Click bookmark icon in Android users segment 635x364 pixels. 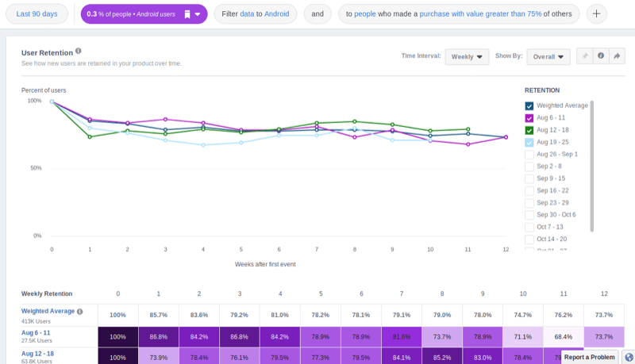click(x=187, y=14)
